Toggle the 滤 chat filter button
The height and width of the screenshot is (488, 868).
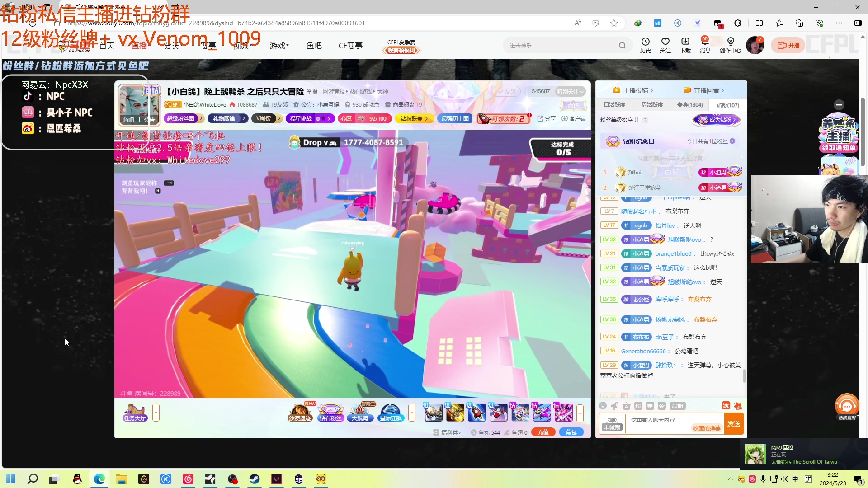726,406
